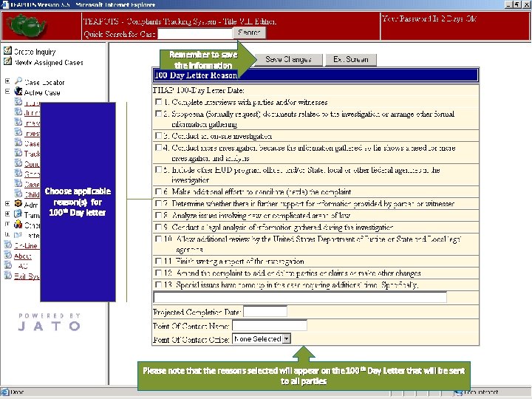532x399 pixels.
Task: Click the password days old notice text
Action: [x=429, y=18]
